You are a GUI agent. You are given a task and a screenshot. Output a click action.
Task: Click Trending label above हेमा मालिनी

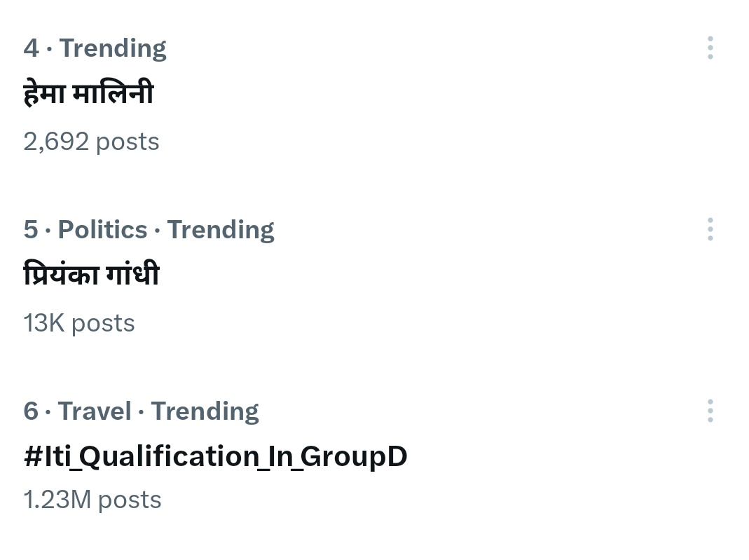pyautogui.click(x=114, y=49)
